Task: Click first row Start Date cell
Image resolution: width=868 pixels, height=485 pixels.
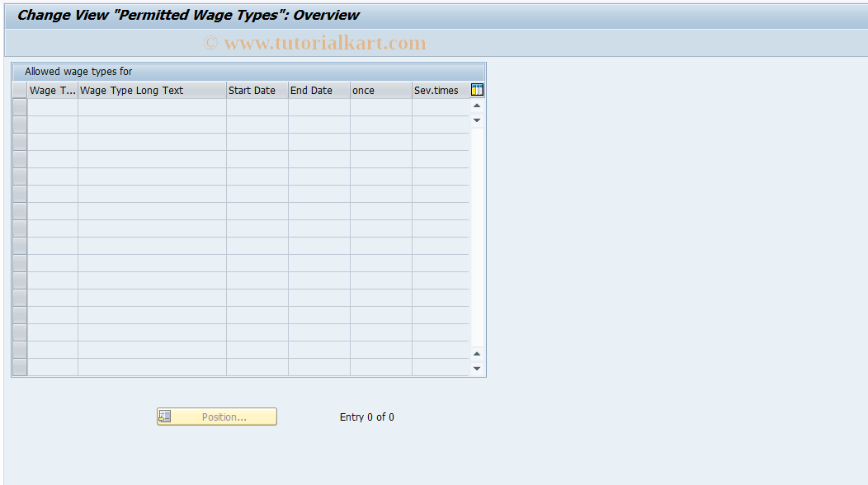Action: pyautogui.click(x=257, y=107)
